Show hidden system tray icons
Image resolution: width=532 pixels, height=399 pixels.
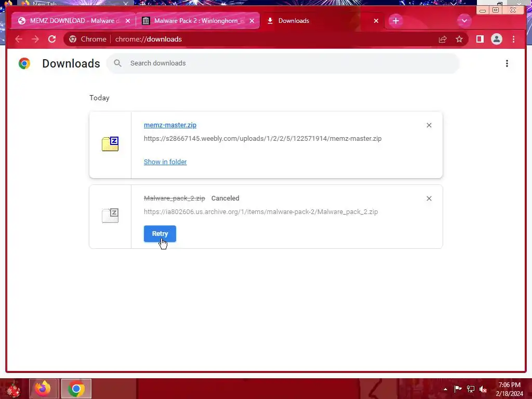pyautogui.click(x=445, y=389)
